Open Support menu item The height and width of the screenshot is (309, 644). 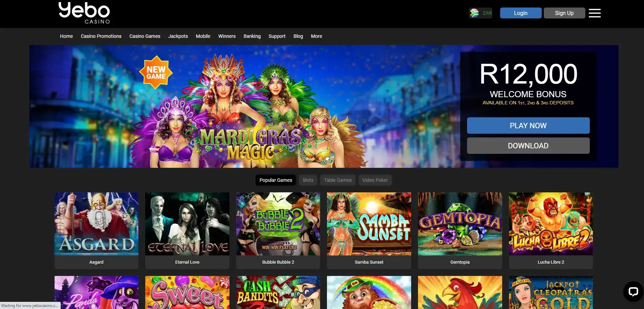(277, 36)
